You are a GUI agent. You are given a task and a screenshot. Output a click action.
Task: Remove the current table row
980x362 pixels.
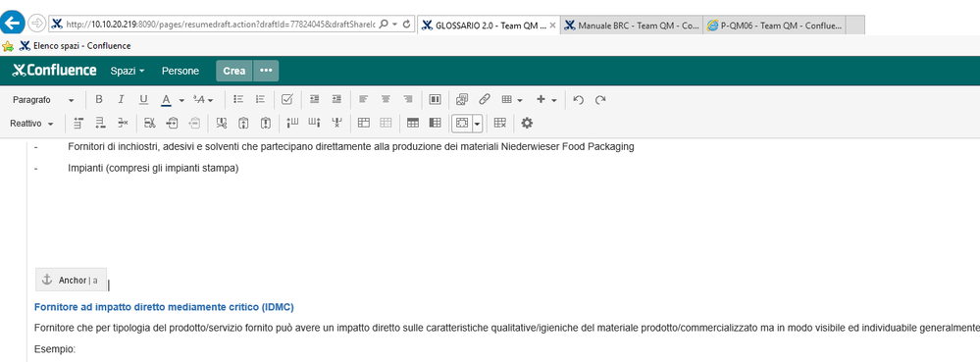(x=123, y=124)
